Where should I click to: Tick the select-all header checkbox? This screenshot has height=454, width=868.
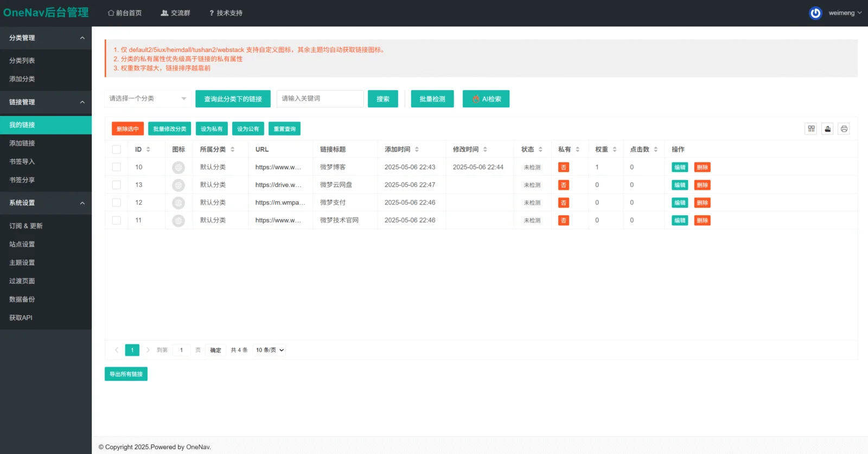tap(116, 149)
